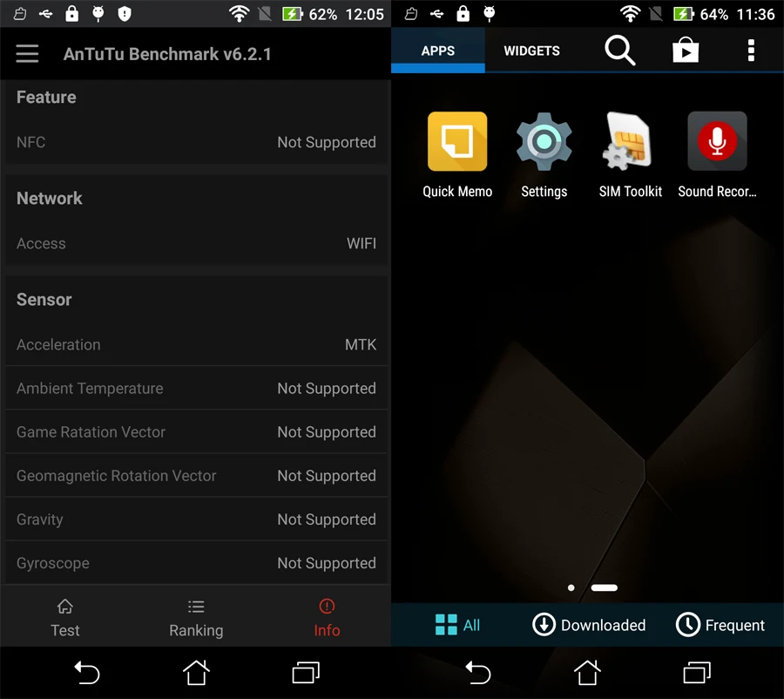This screenshot has height=699, width=784.
Task: Tap the Network section heading
Action: (x=49, y=198)
